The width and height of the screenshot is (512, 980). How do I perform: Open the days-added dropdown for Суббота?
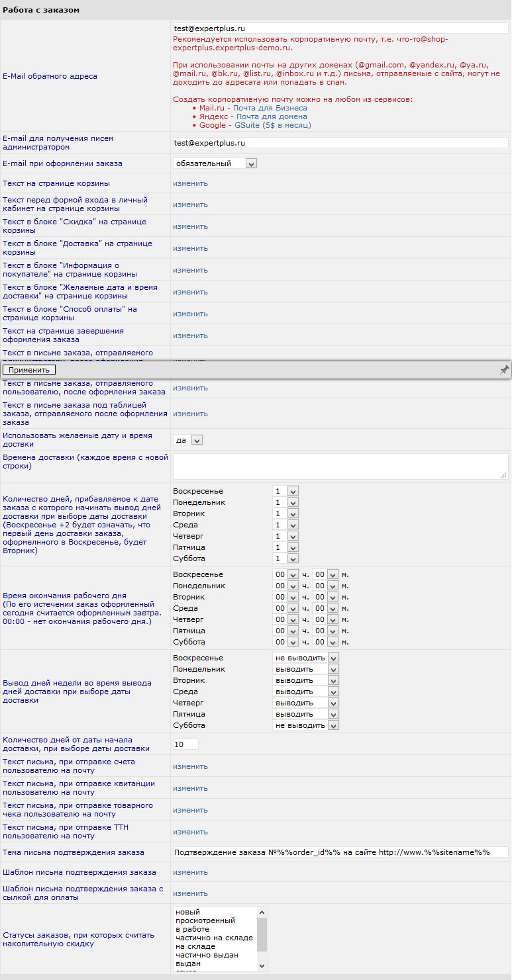tap(286, 558)
